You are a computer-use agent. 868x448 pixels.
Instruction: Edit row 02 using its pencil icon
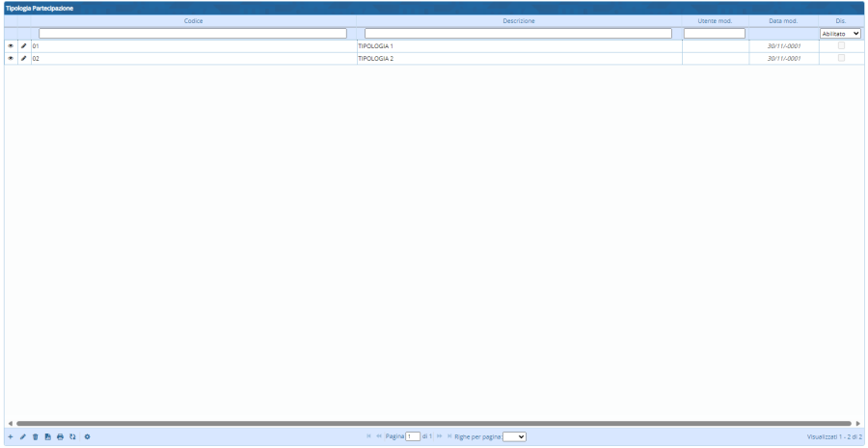pyautogui.click(x=23, y=58)
